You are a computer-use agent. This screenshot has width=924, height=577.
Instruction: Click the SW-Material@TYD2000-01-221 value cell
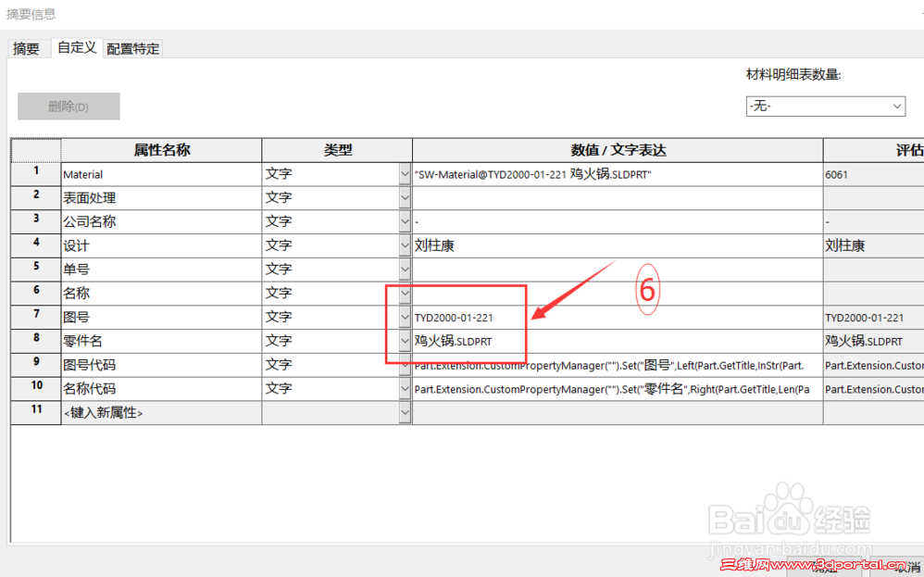pyautogui.click(x=618, y=174)
